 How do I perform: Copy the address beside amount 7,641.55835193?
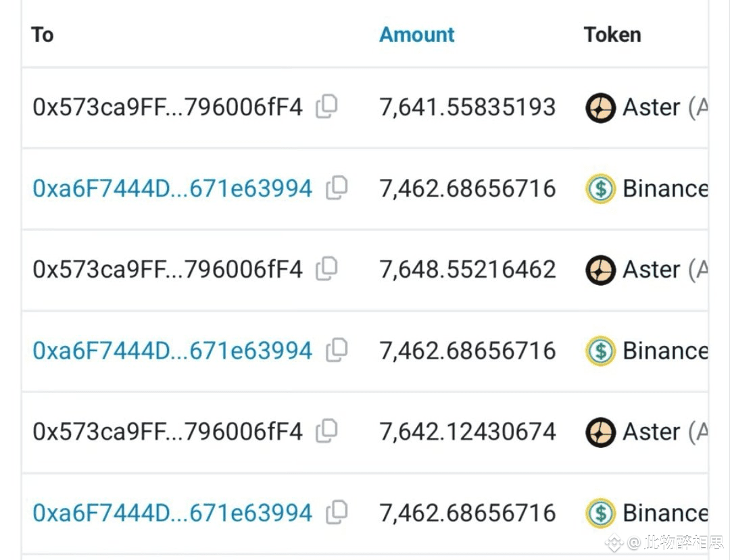click(327, 106)
